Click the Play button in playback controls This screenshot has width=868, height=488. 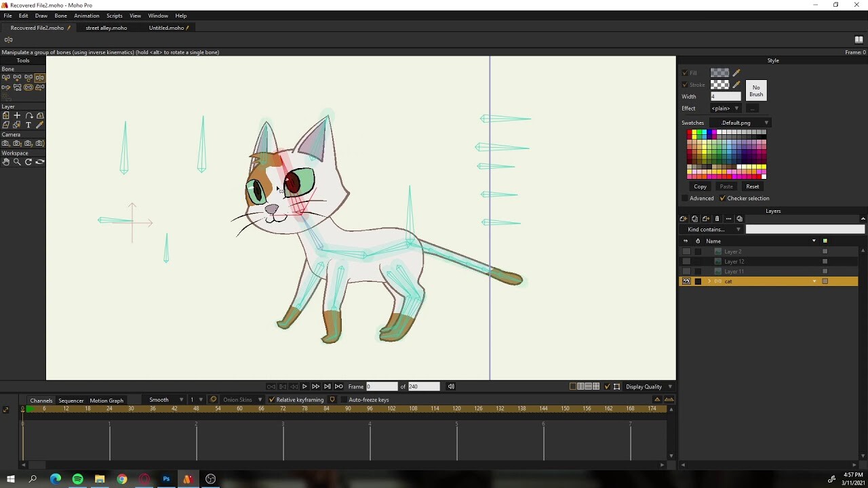coord(304,386)
